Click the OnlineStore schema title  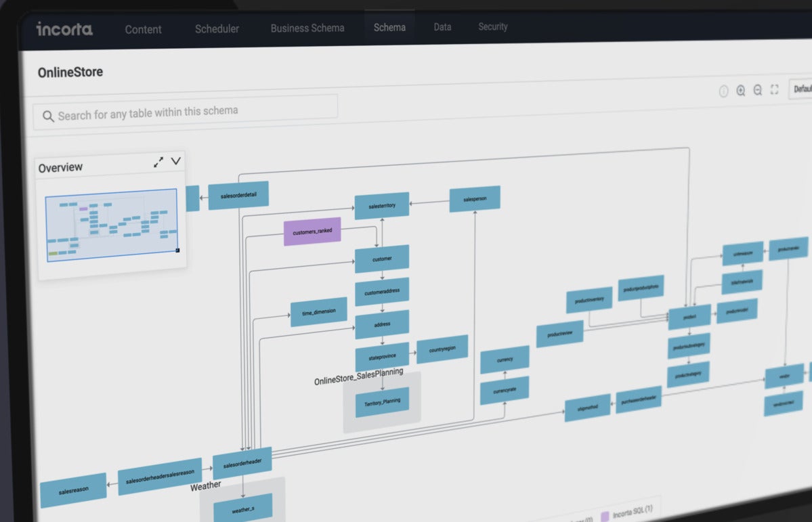(x=70, y=72)
